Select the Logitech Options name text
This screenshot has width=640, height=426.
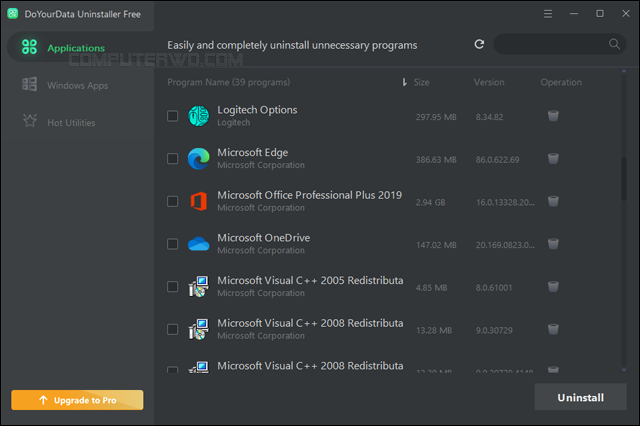click(257, 110)
